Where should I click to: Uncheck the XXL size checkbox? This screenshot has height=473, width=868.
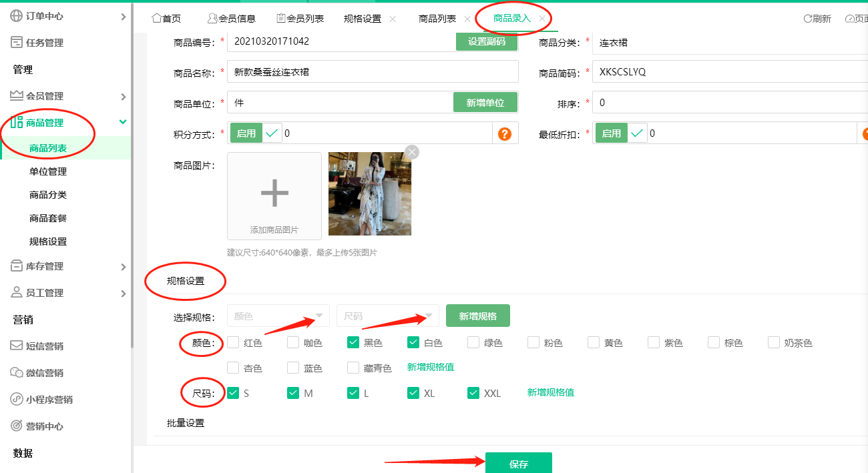click(473, 393)
